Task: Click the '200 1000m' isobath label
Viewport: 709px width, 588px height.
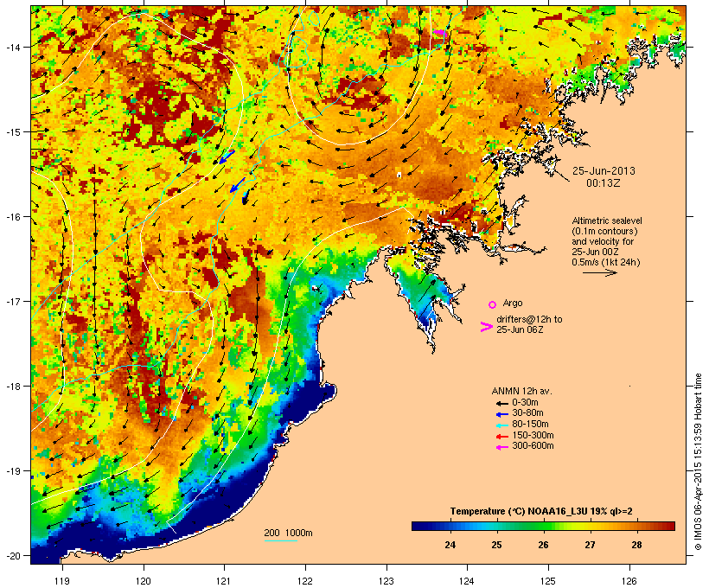Action: coord(288,533)
